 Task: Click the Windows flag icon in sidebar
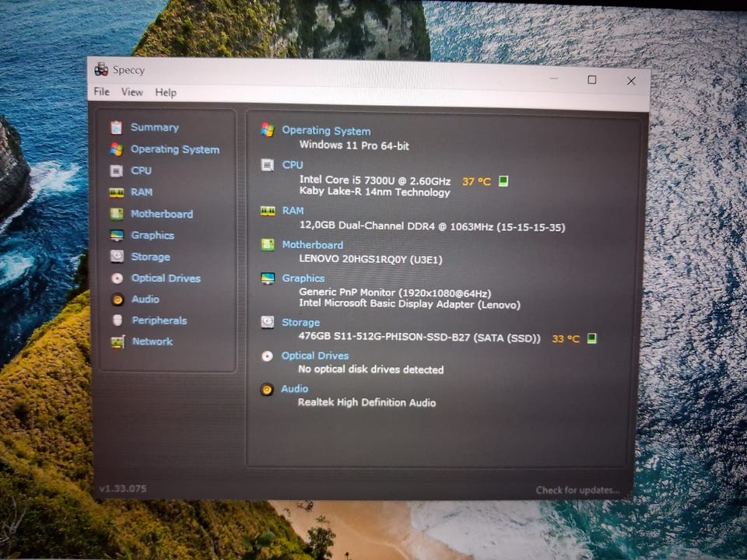click(116, 149)
